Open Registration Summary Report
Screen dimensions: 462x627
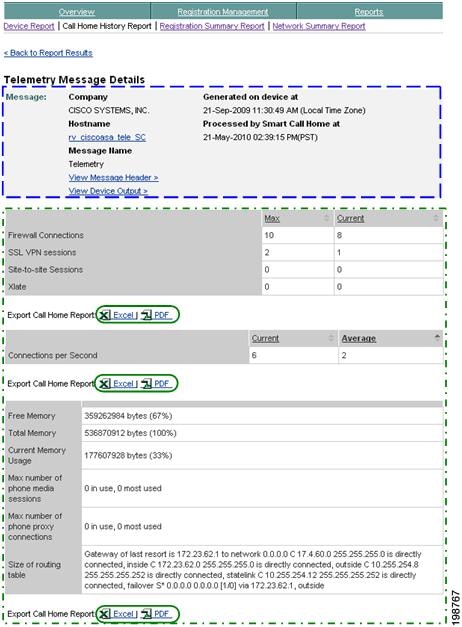click(x=212, y=26)
